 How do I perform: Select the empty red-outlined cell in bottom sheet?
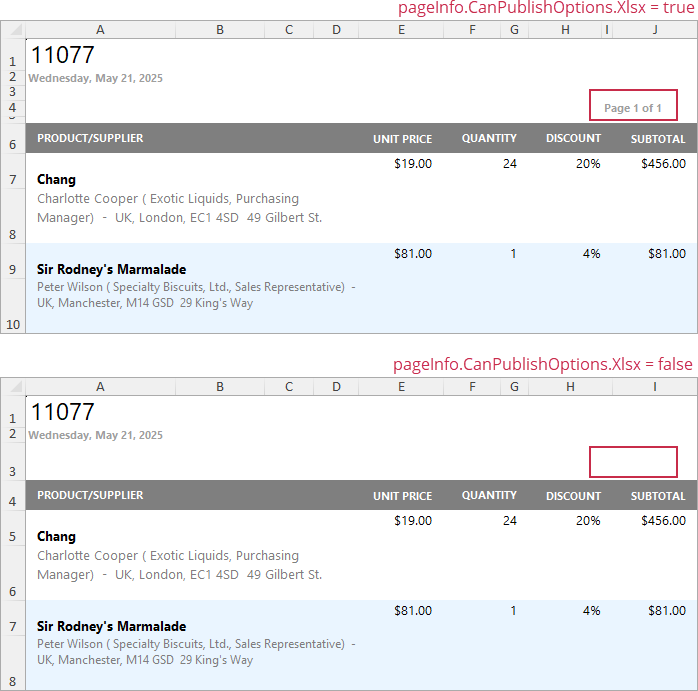point(633,462)
